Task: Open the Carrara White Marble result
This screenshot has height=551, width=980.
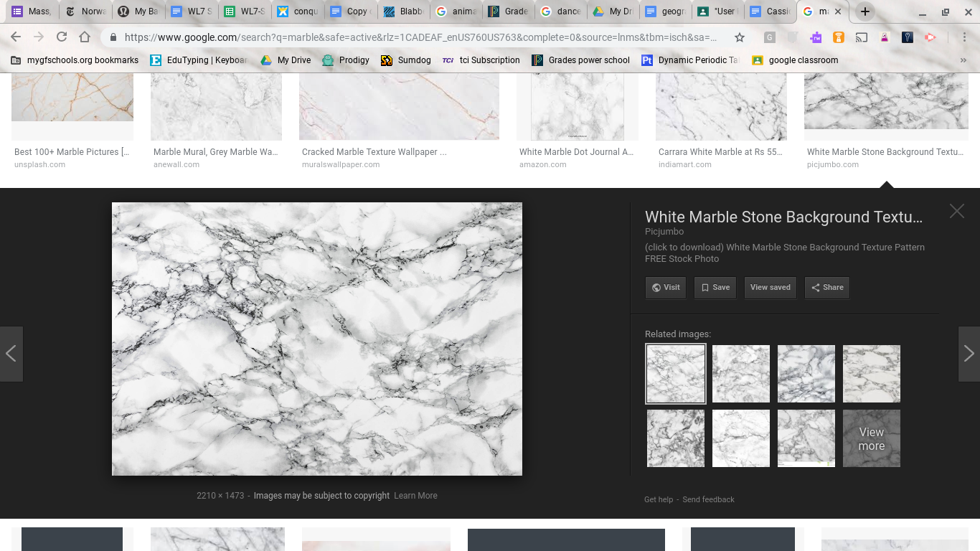Action: 721,152
